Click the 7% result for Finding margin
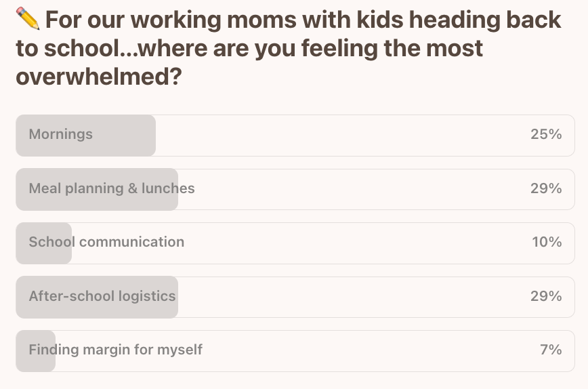588x389 pixels. click(x=551, y=350)
